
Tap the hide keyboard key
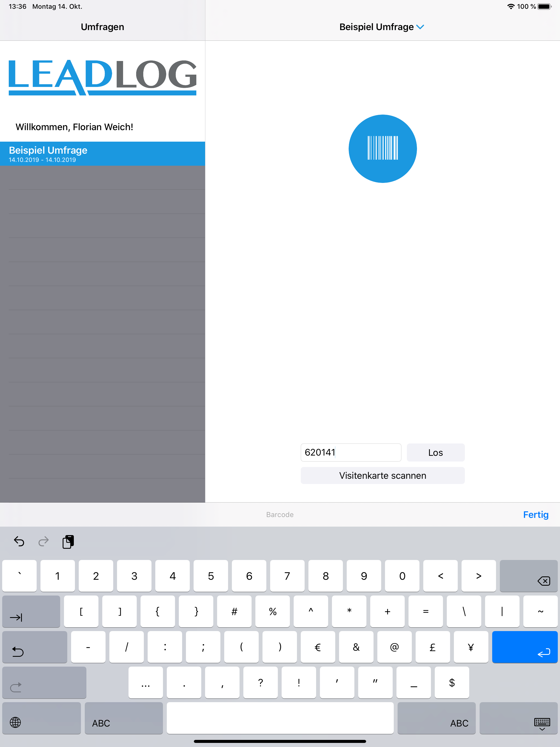click(518, 718)
